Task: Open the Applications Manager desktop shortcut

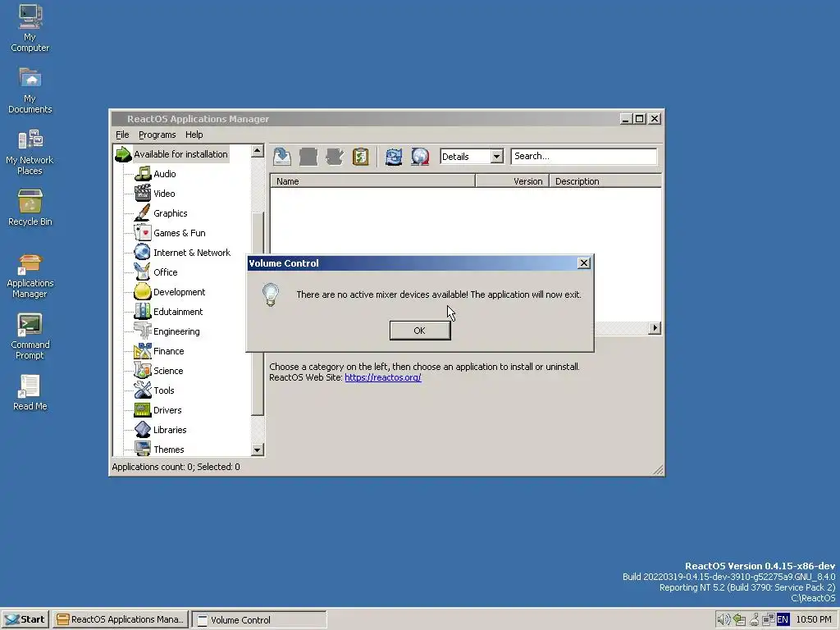Action: click(x=30, y=276)
